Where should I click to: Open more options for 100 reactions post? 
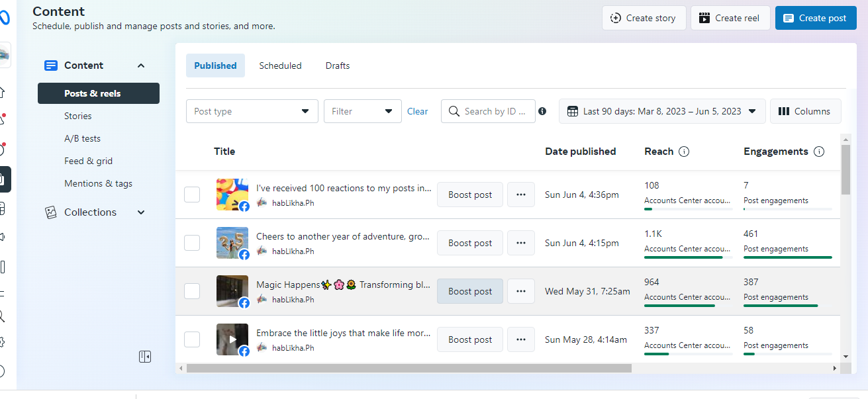(521, 195)
